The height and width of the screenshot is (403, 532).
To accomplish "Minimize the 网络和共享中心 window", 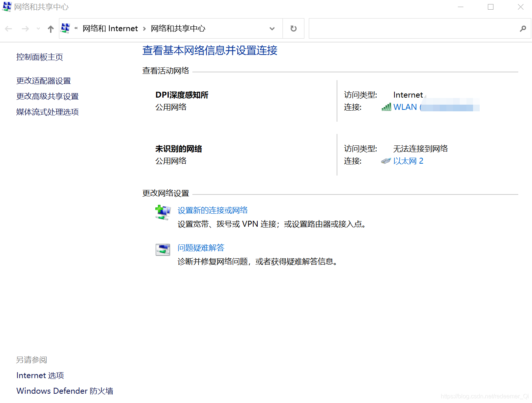I will pos(461,7).
